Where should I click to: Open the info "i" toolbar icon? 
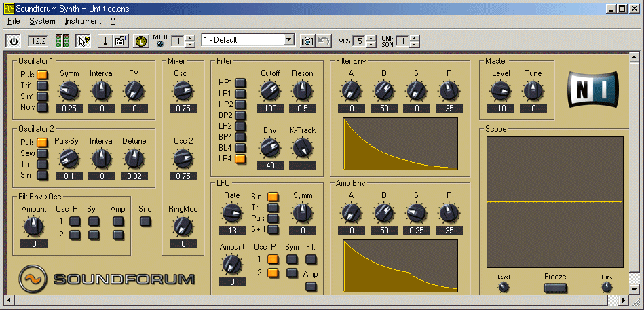pos(105,41)
